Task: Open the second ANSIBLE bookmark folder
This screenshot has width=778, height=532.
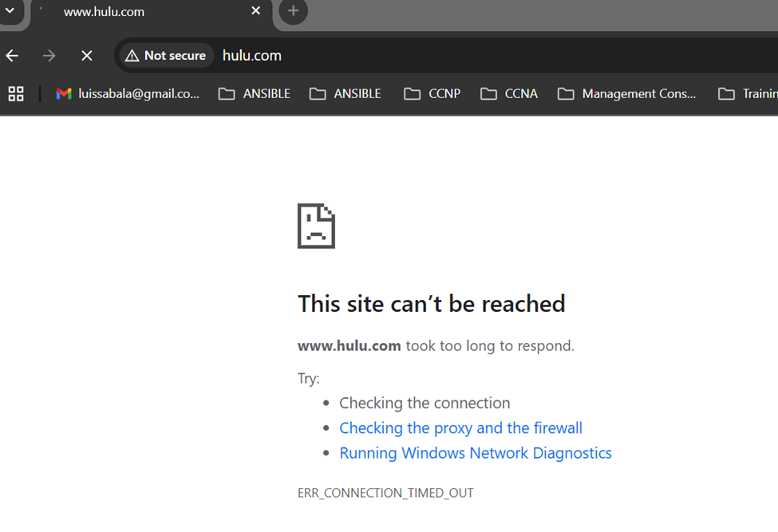Action: click(x=346, y=93)
